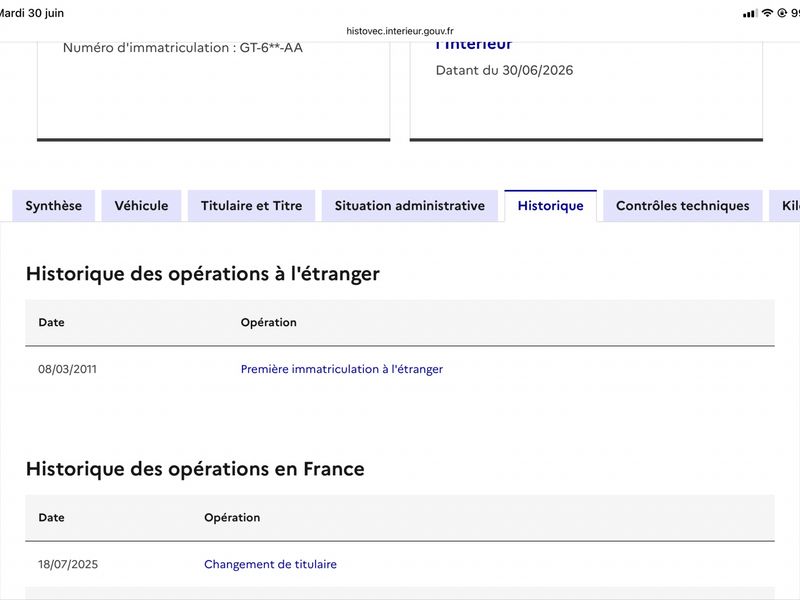Screen dimensions: 800x600
Task: Select the date 08/03/2011
Action: point(67,369)
